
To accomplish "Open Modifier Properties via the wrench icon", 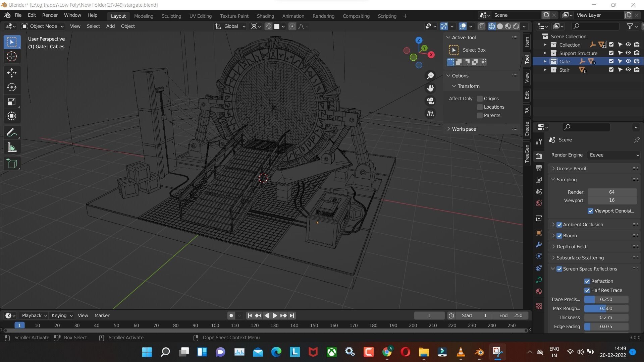I will pyautogui.click(x=539, y=244).
